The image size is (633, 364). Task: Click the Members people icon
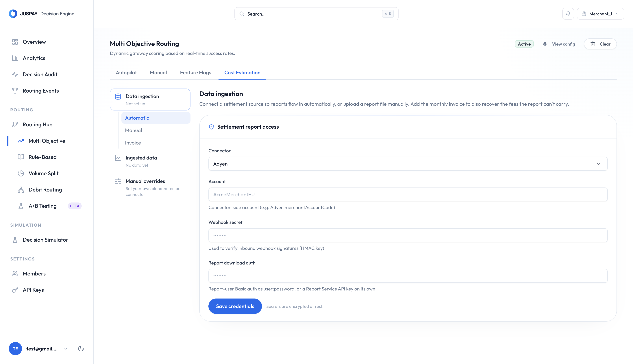click(x=15, y=273)
